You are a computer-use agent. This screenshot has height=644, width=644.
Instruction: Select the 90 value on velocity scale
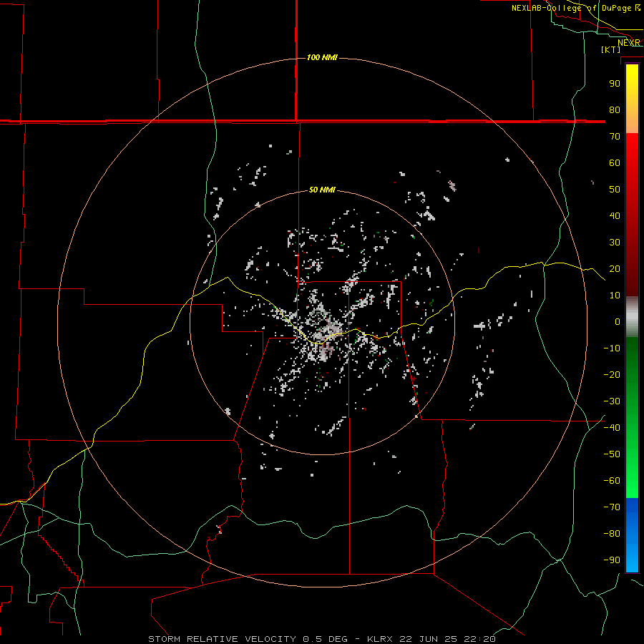pyautogui.click(x=615, y=84)
